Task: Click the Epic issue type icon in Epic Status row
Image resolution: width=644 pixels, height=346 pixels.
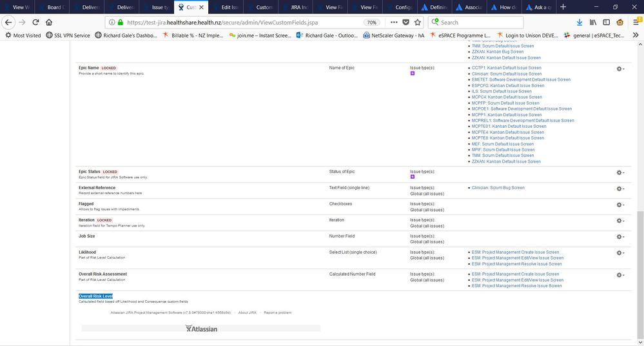Action: pyautogui.click(x=413, y=177)
